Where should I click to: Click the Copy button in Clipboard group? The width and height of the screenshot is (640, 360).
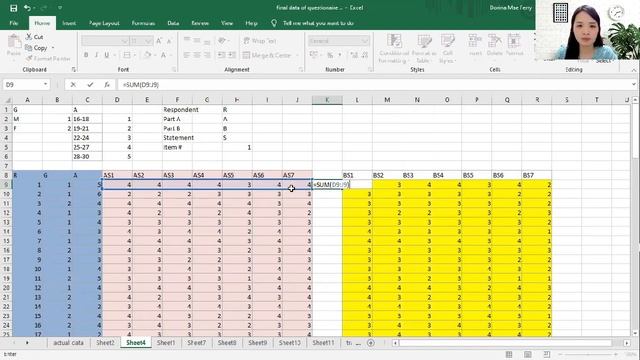(x=36, y=48)
